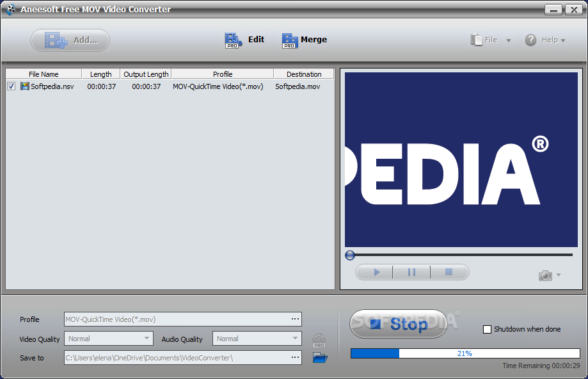Open the File menu

491,40
